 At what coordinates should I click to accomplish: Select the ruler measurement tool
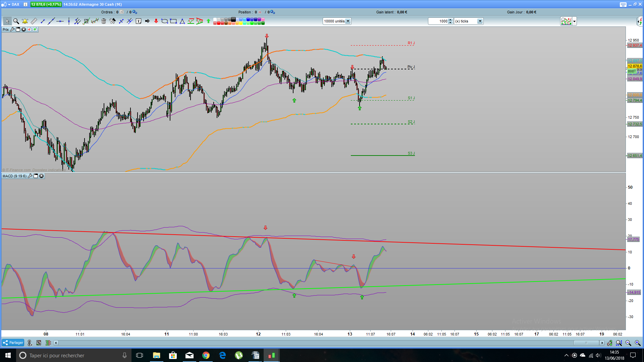tap(34, 21)
